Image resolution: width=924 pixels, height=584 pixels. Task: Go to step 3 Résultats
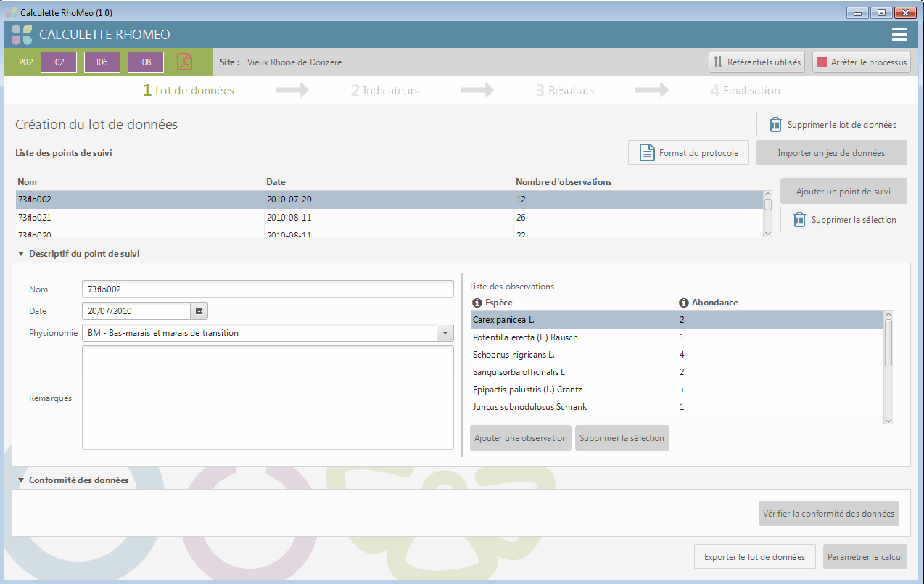point(565,91)
